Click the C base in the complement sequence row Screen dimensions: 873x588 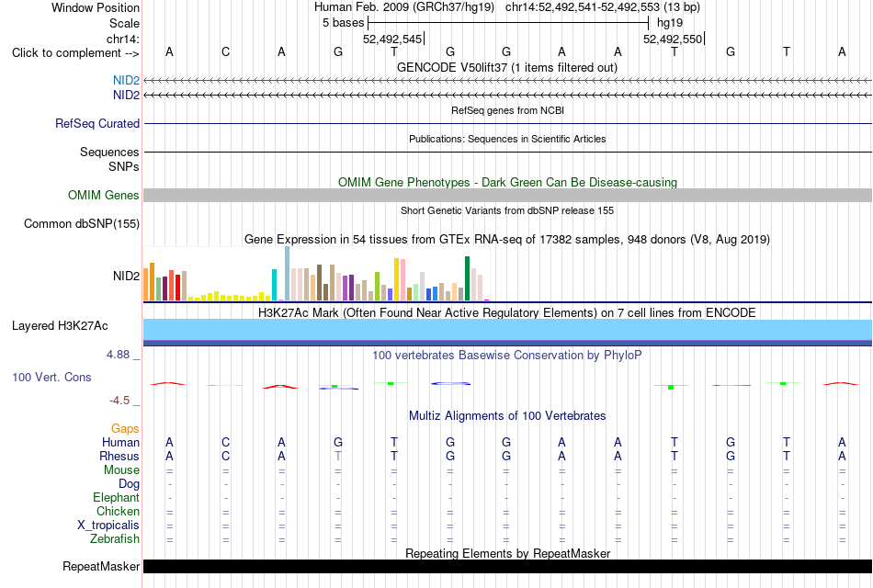click(225, 51)
